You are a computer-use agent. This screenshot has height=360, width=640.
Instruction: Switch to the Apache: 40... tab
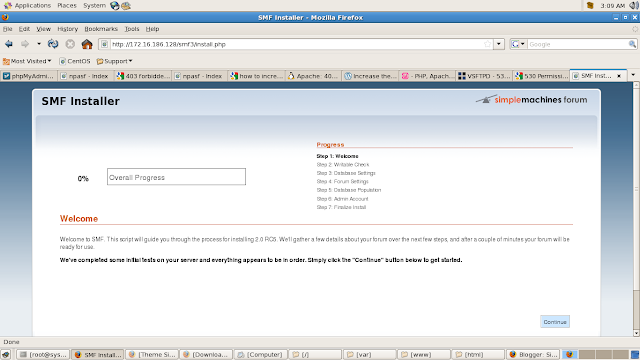pyautogui.click(x=313, y=76)
